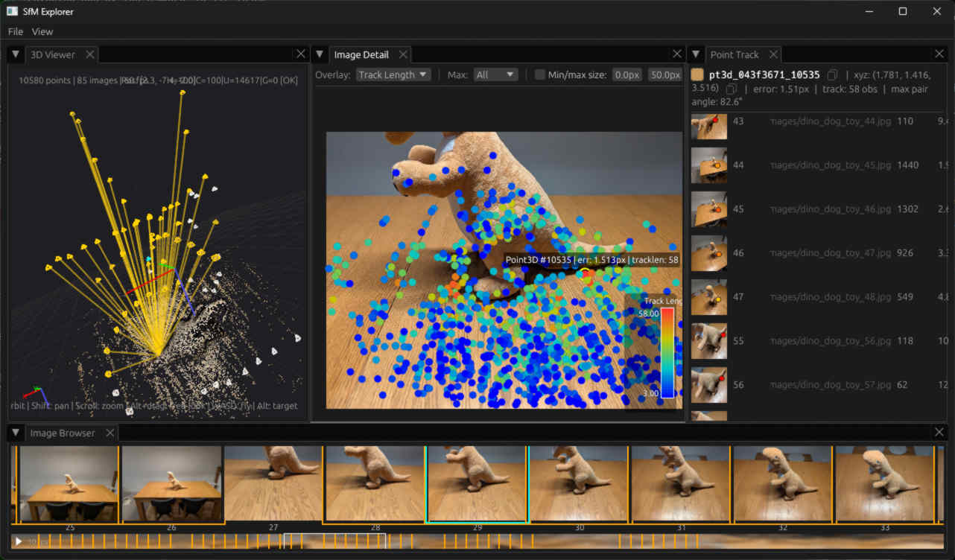Expand the Point Track panel menu arrow

tap(696, 54)
